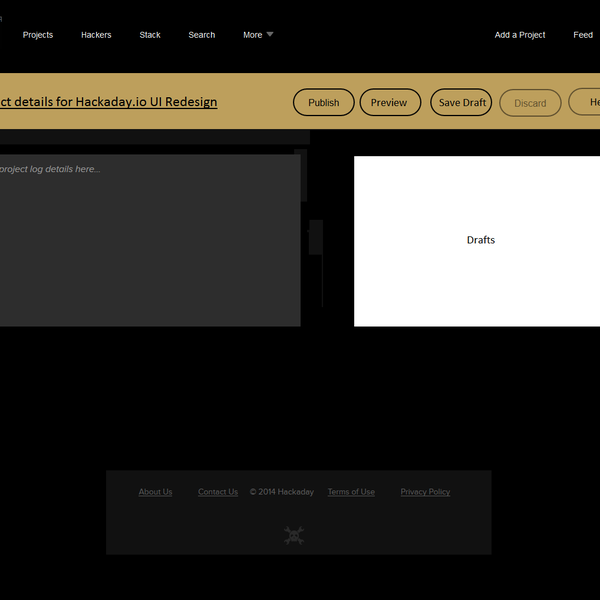
Task: Open the Search nav item
Action: 202,35
